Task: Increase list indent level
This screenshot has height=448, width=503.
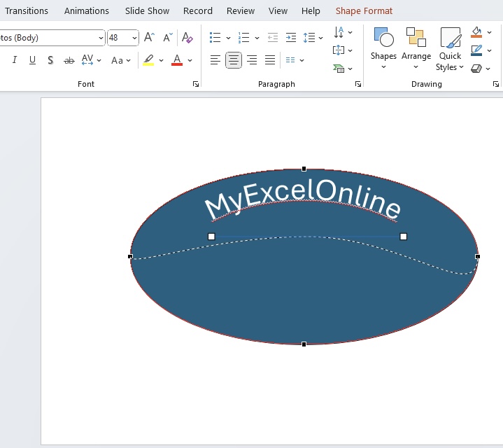Action: (x=291, y=38)
